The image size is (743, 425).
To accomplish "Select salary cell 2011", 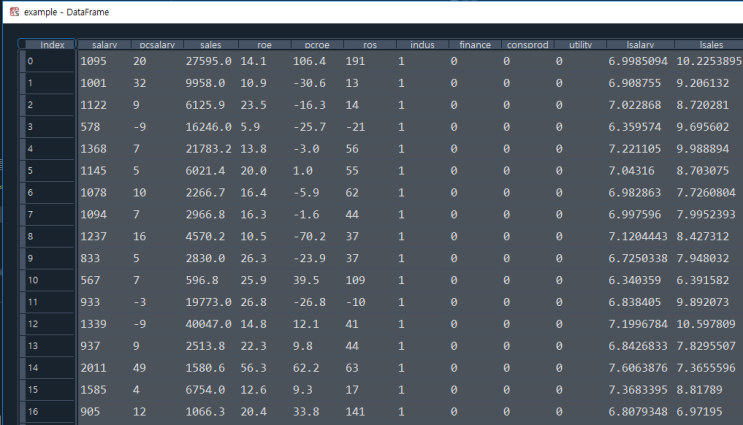I will [x=93, y=368].
